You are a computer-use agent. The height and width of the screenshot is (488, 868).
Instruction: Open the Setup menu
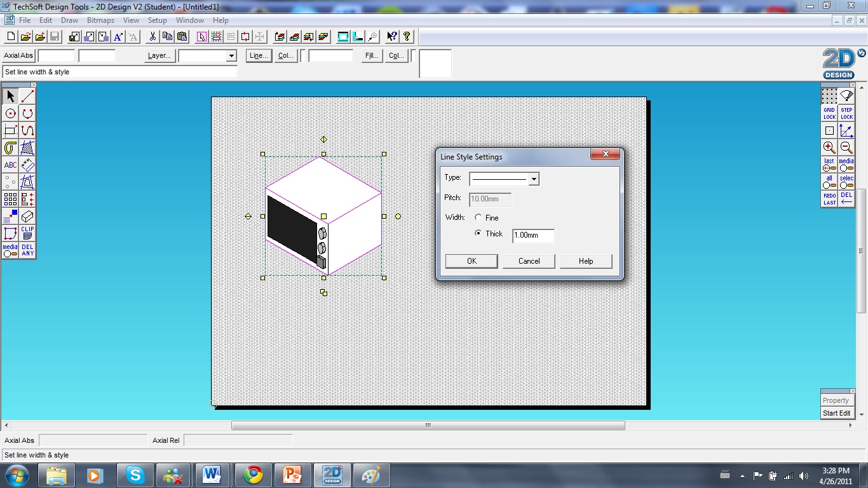click(x=157, y=20)
